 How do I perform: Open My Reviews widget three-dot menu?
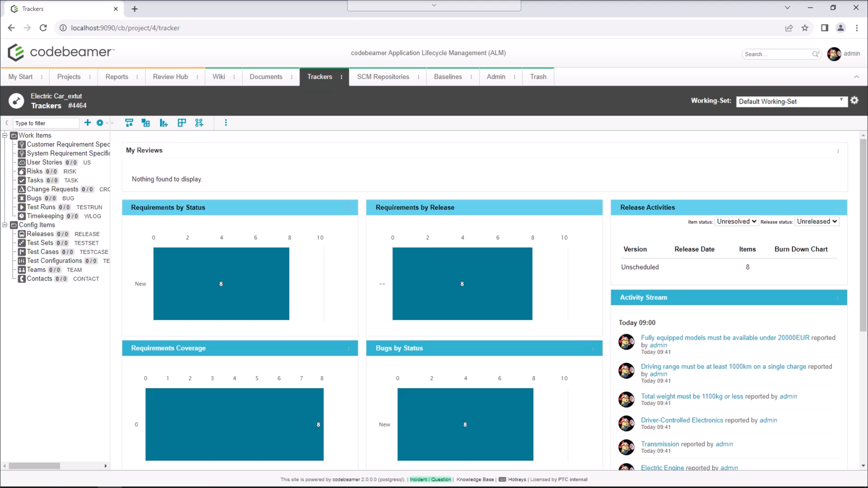point(838,151)
